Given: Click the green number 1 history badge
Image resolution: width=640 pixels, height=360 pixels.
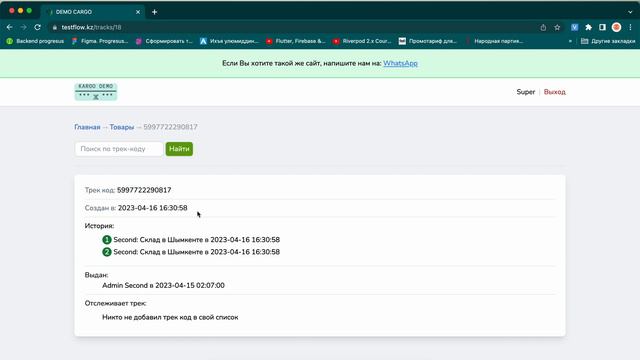Looking at the screenshot, I should 107,240.
